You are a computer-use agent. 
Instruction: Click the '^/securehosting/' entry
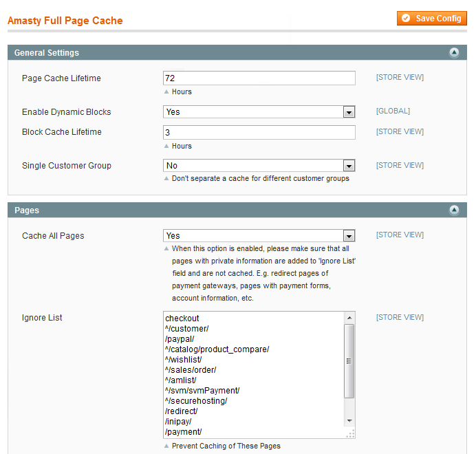coord(196,401)
